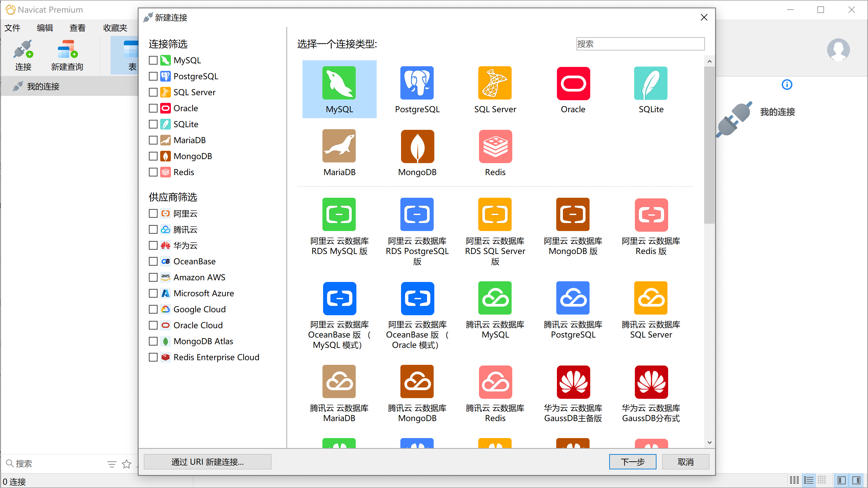Select 阿里云 云数据库 RDS SQL Server 版
Viewport: 868px width, 488px height.
point(495,214)
